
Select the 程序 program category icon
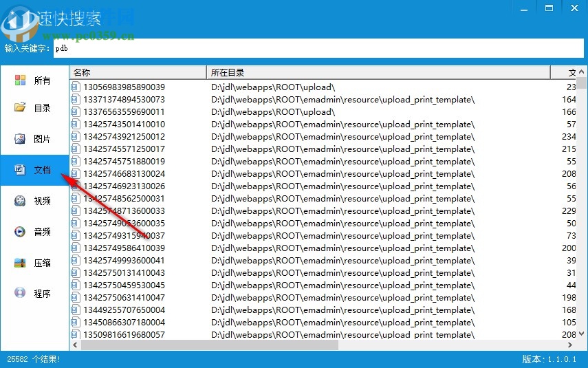pyautogui.click(x=20, y=292)
